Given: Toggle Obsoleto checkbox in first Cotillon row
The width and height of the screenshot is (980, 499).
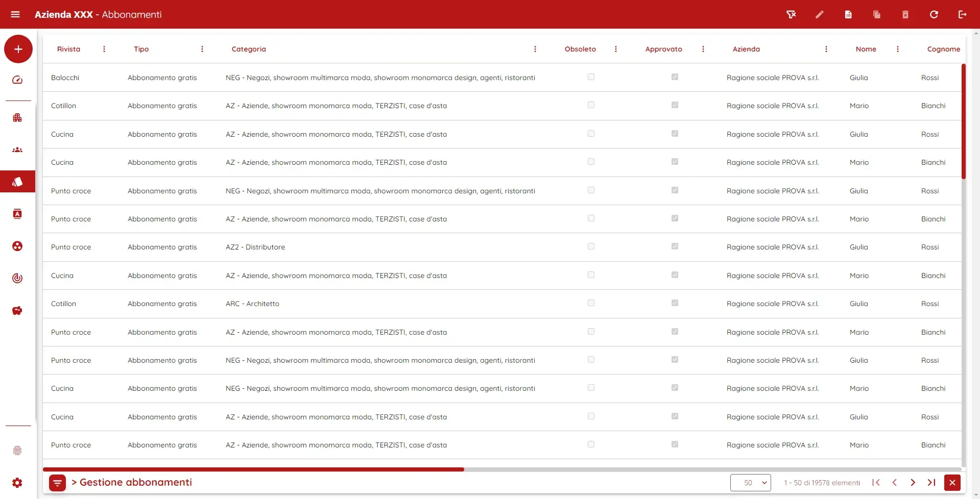Looking at the screenshot, I should 591,105.
